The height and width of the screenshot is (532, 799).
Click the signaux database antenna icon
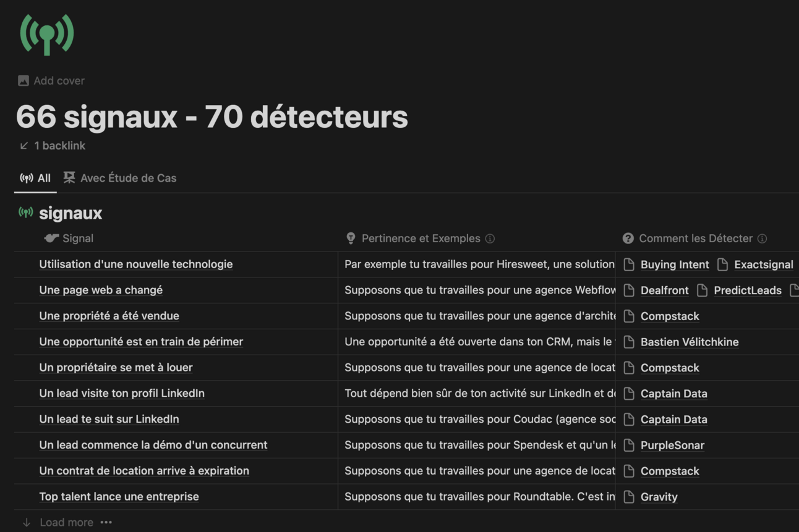click(x=25, y=213)
